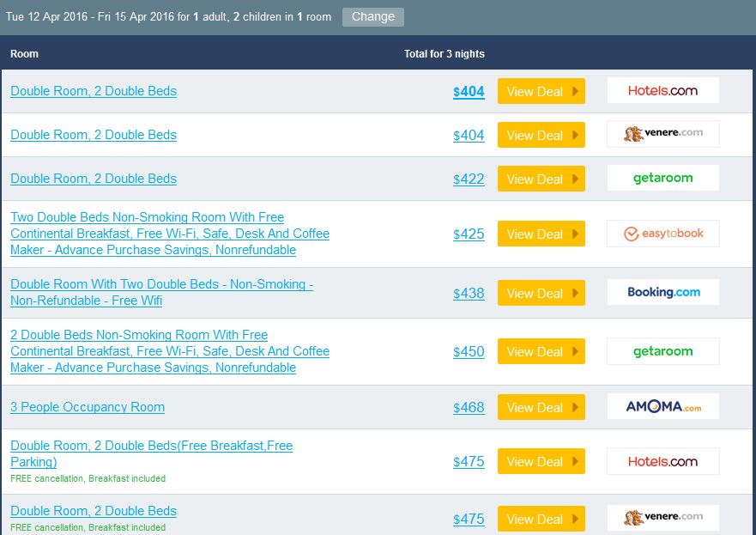Click the Hotels.com logo in first row
The height and width of the screenshot is (535, 756).
pyautogui.click(x=662, y=91)
